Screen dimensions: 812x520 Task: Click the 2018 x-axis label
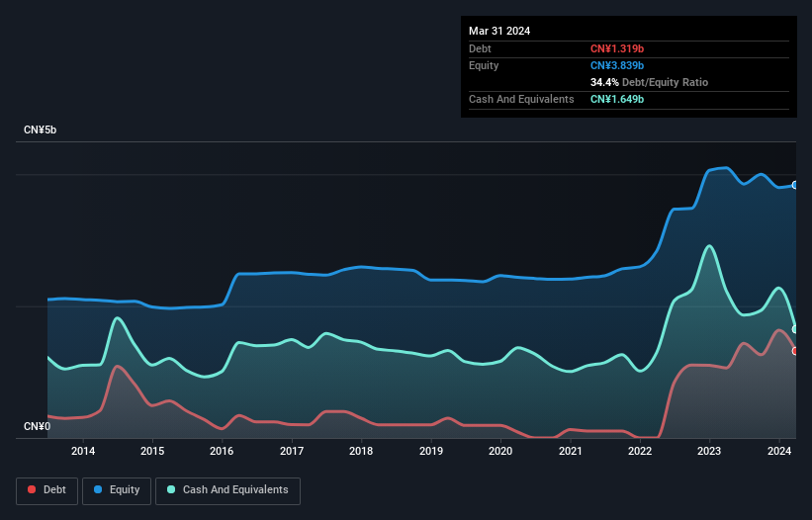point(361,451)
